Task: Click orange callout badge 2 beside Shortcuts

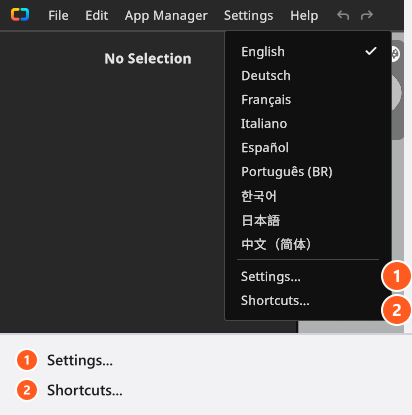Action: [396, 310]
